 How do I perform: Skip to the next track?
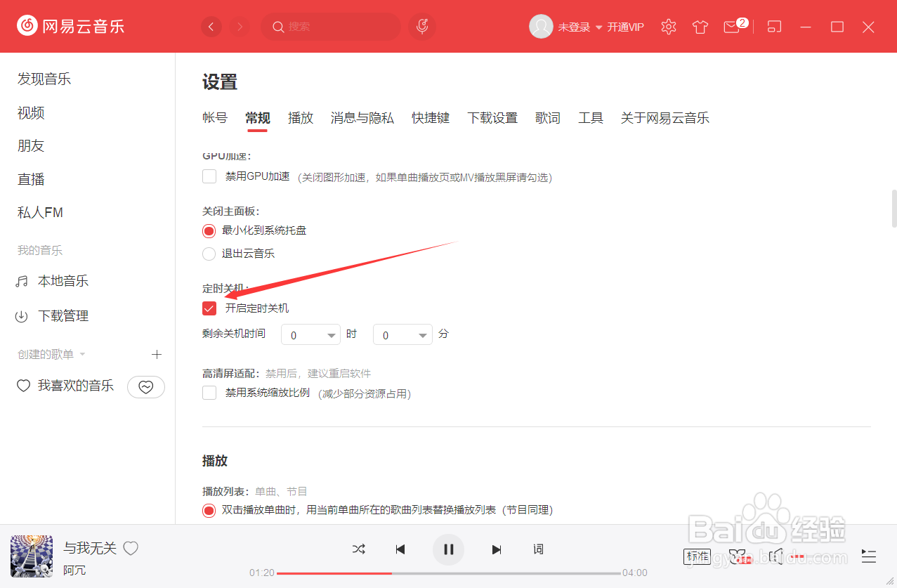point(497,549)
